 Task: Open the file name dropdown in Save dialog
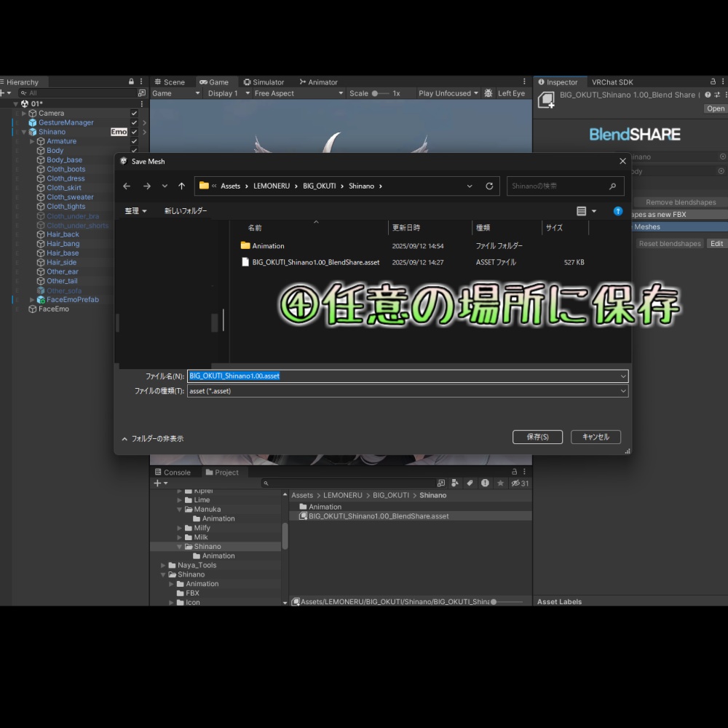[x=623, y=376]
